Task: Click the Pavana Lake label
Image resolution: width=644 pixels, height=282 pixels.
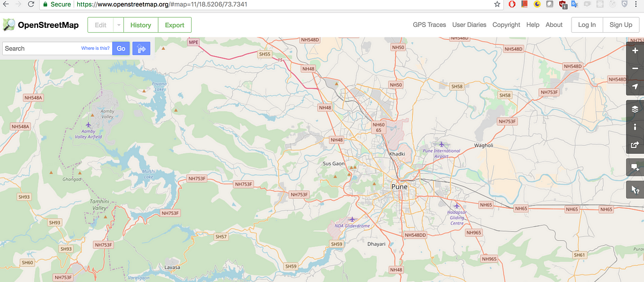Action: click(x=159, y=87)
